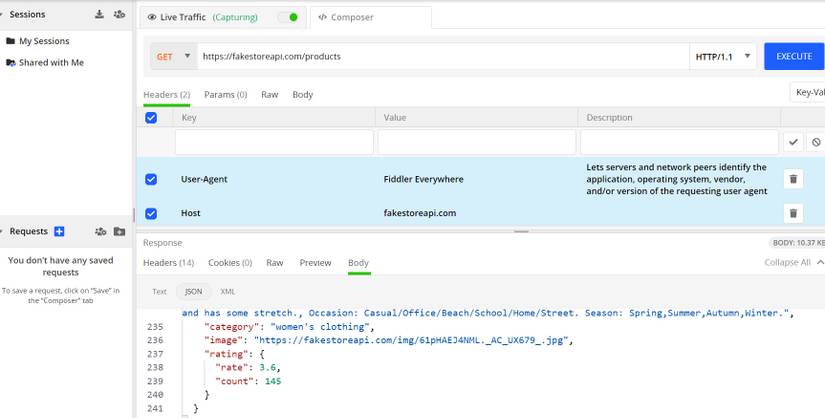Select the request Body tab
Image resolution: width=825 pixels, height=418 pixels.
point(303,95)
